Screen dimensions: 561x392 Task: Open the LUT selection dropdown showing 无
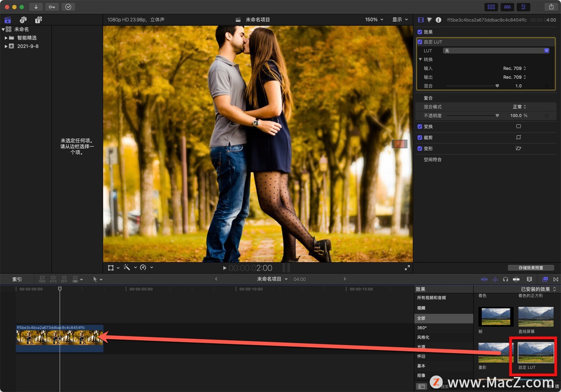click(496, 51)
